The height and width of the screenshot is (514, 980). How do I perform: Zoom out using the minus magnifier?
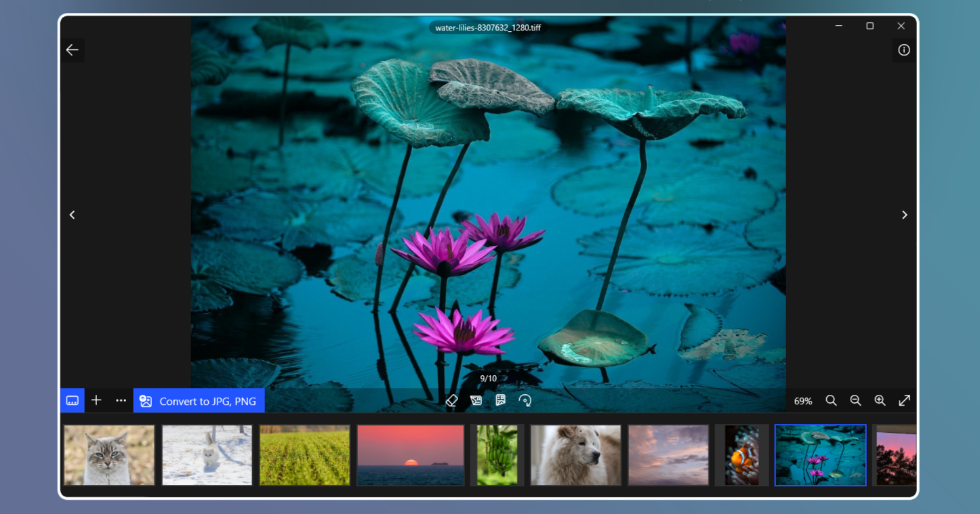855,400
